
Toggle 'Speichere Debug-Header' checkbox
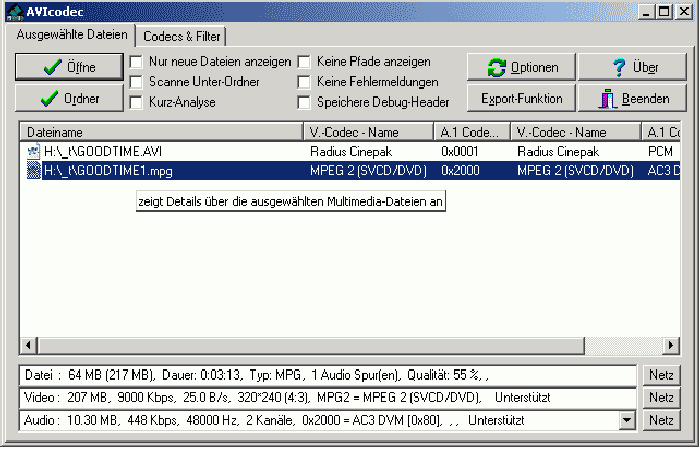[x=304, y=102]
